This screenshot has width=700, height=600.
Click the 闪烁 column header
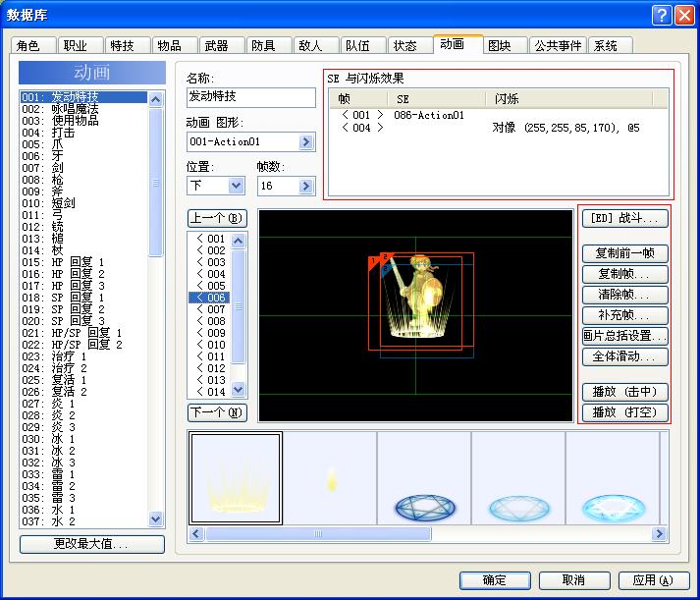click(x=568, y=98)
